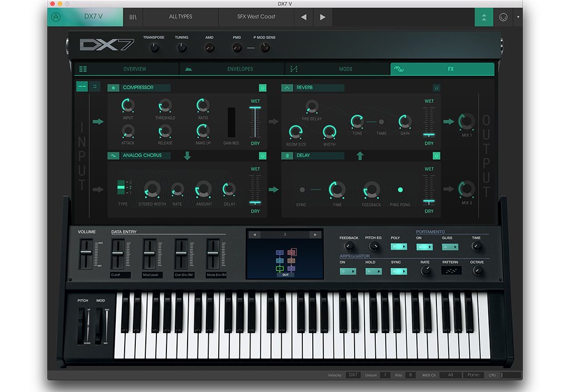This screenshot has width=570, height=392.
Task: Enable the Reverb effect power button
Action: pos(436,88)
